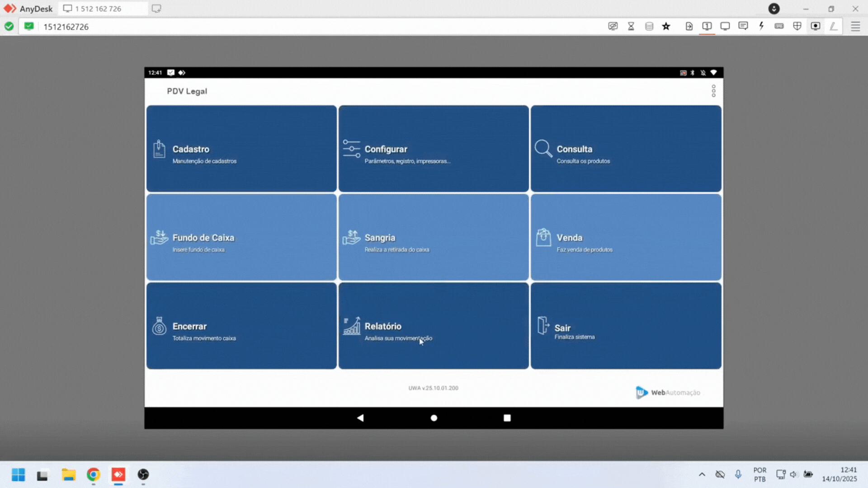868x488 pixels.
Task: Click the Encerrar money bag icon
Action: point(159,326)
